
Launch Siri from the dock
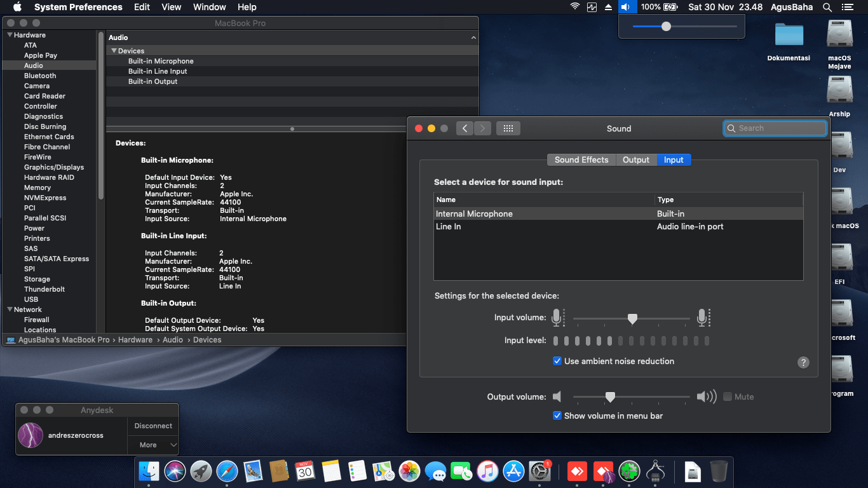click(x=175, y=471)
